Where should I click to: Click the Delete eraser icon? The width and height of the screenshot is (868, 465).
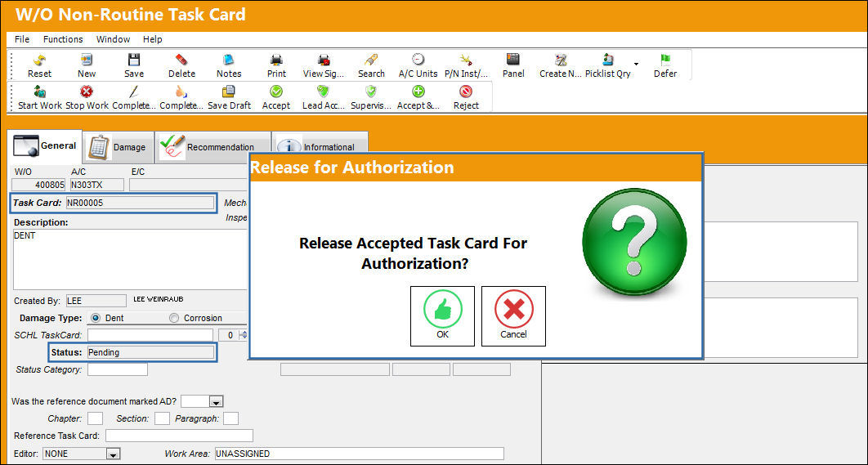[x=181, y=60]
